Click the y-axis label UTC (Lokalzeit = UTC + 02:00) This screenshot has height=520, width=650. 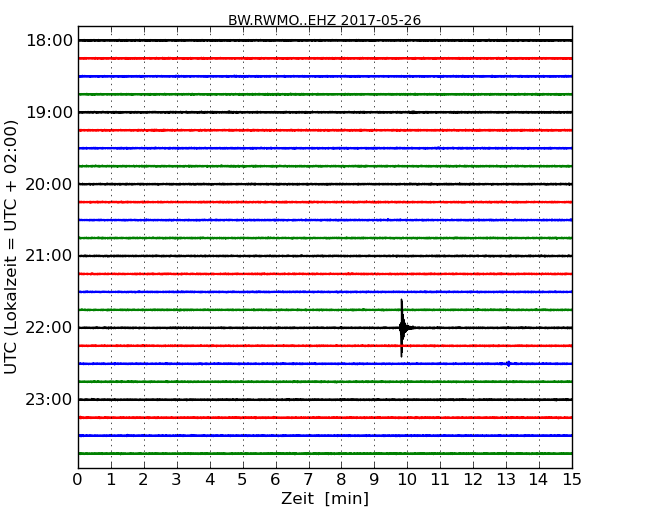(10, 247)
